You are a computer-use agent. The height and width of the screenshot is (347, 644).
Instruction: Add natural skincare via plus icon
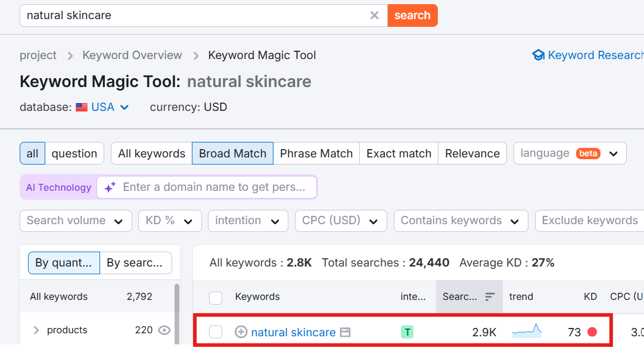click(241, 331)
